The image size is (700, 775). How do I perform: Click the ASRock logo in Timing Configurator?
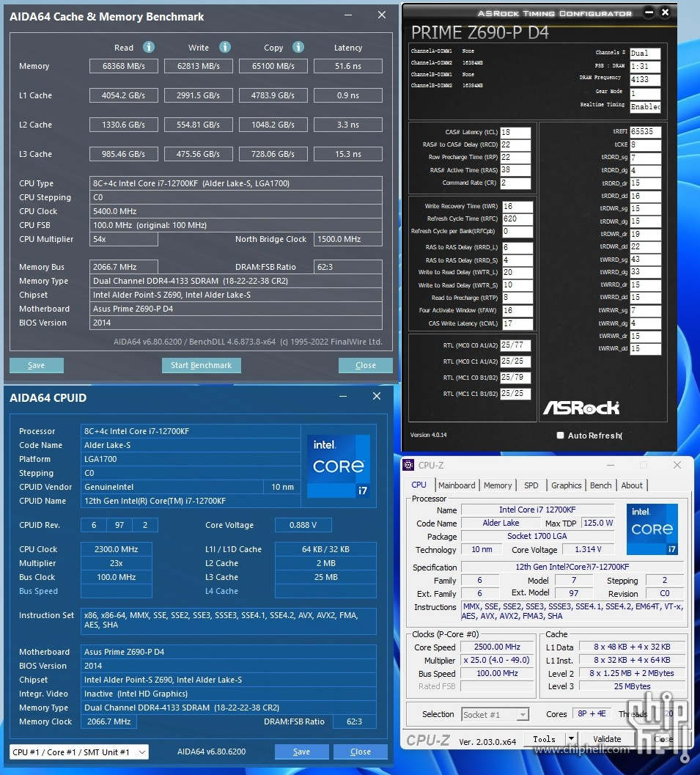[581, 408]
